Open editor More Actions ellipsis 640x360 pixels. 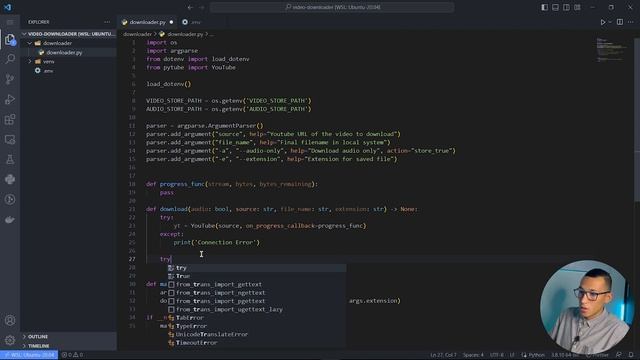(x=631, y=22)
